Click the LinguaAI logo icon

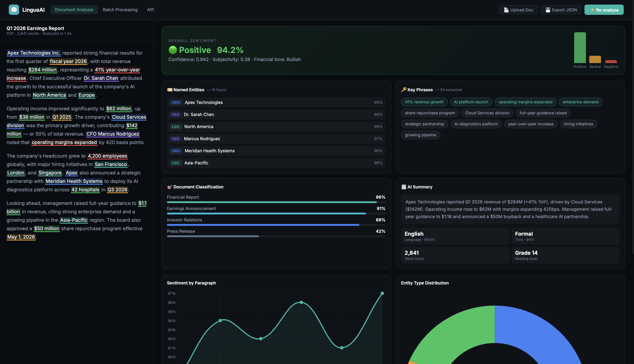pyautogui.click(x=14, y=10)
